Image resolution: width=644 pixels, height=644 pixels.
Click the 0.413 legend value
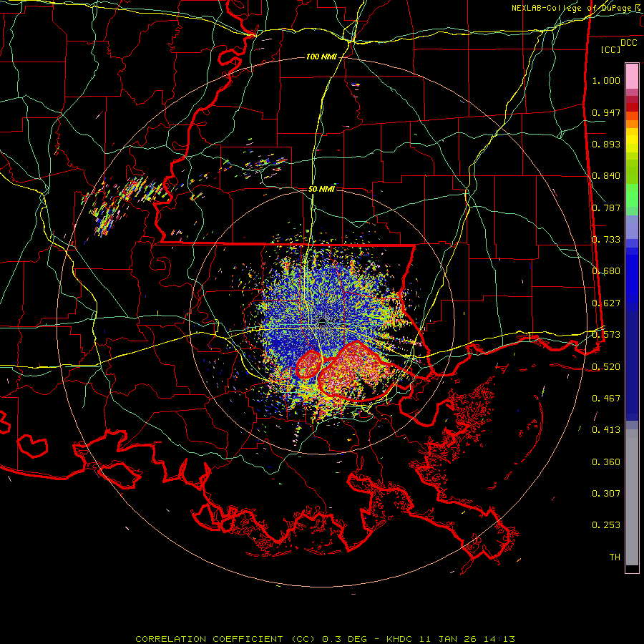[x=606, y=430]
